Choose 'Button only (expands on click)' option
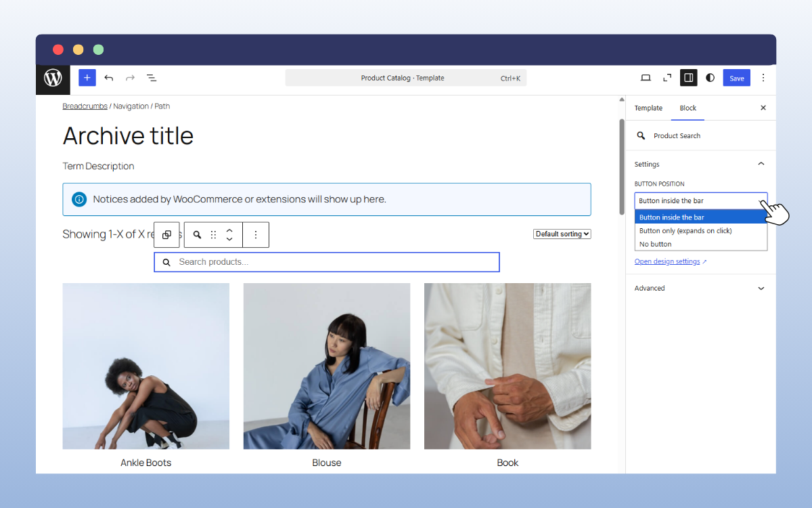This screenshot has width=812, height=508. click(701, 230)
